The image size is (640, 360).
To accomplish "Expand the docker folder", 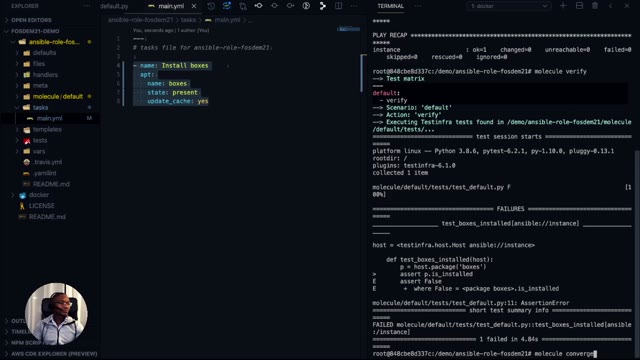I will tap(39, 195).
